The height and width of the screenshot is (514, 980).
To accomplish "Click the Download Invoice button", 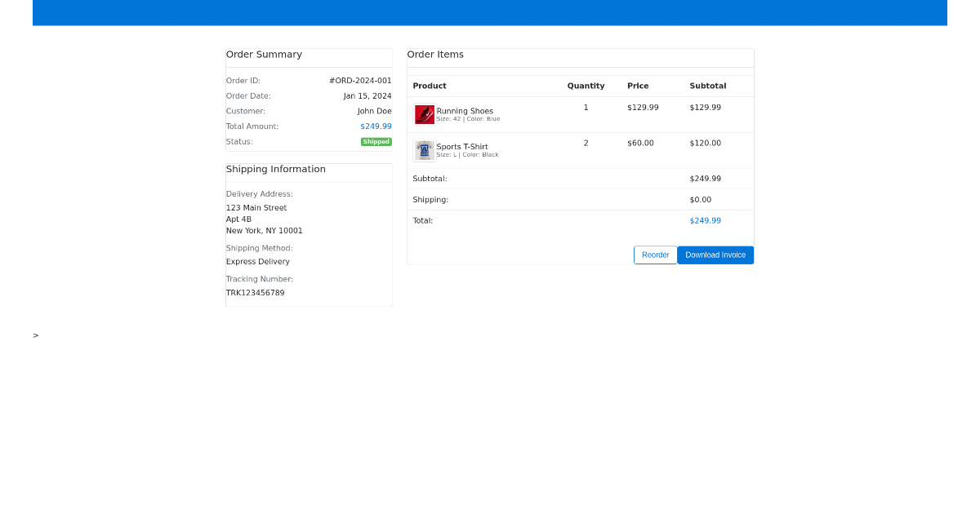I will pyautogui.click(x=715, y=255).
